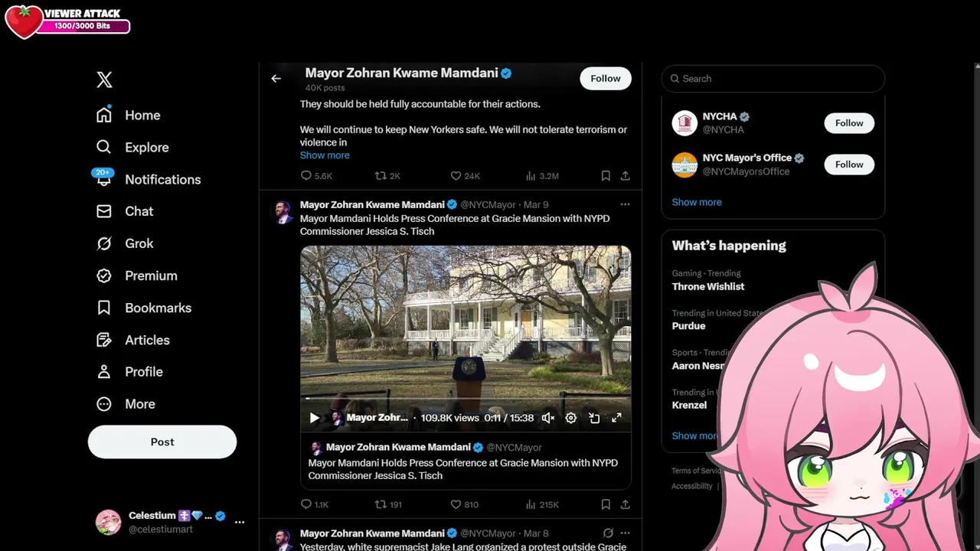
Task: View analytics for 215K views post
Action: [542, 505]
